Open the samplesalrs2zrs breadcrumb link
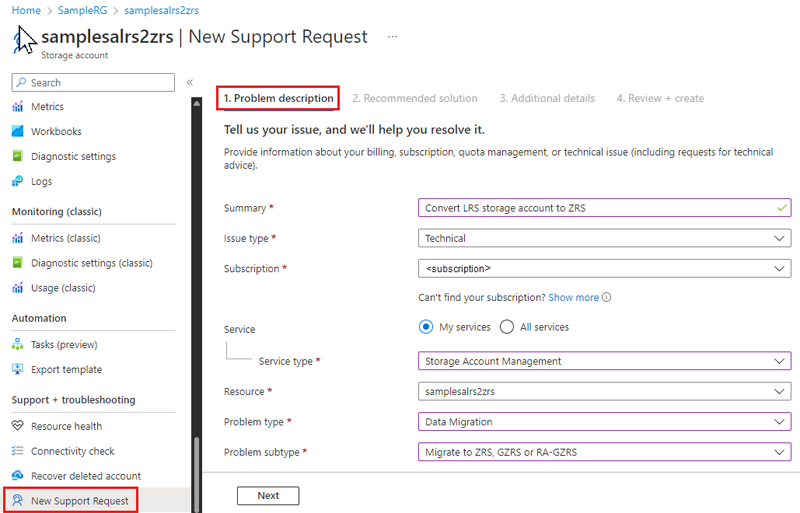This screenshot has width=800, height=513. tap(161, 10)
